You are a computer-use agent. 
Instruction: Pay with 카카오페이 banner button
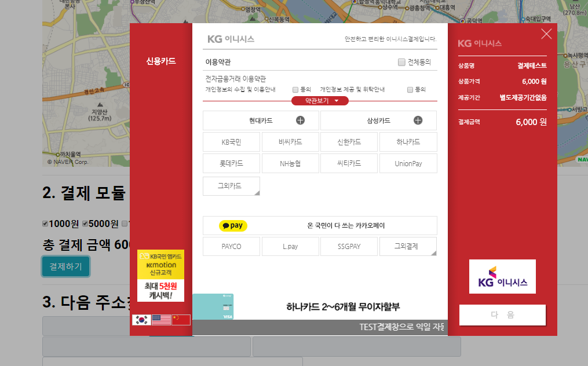320,225
